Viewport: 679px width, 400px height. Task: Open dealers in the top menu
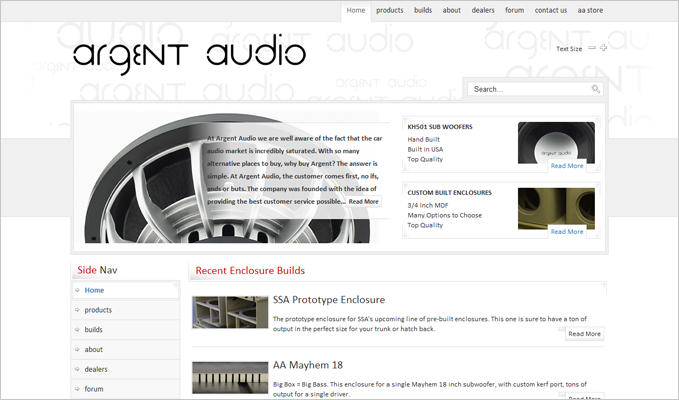tap(483, 10)
